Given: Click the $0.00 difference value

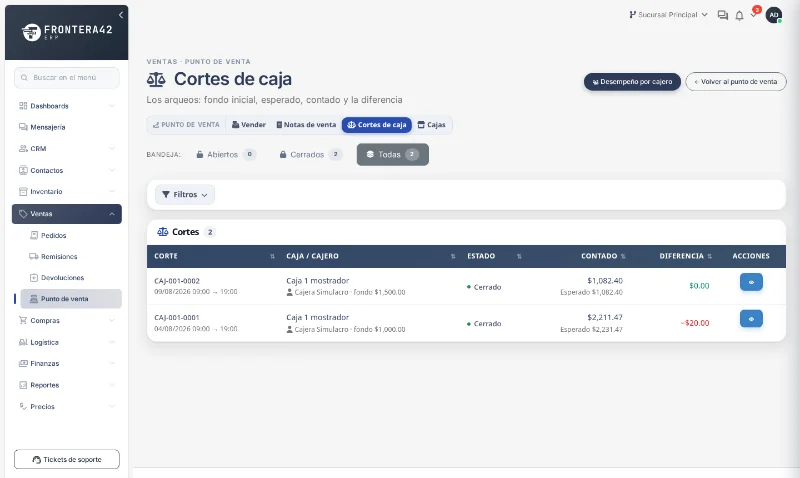Looking at the screenshot, I should click(699, 286).
